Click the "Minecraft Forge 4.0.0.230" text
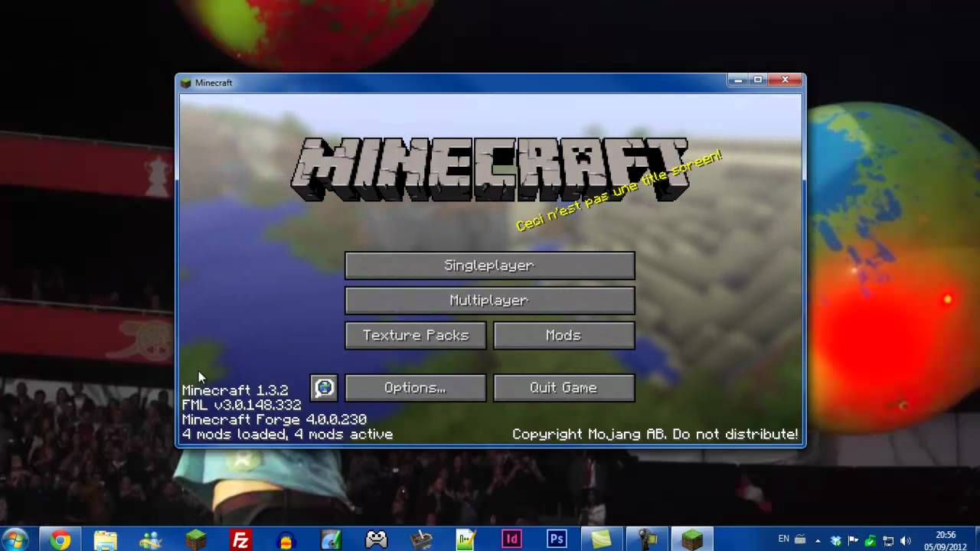The height and width of the screenshot is (551, 980). pyautogui.click(x=274, y=419)
